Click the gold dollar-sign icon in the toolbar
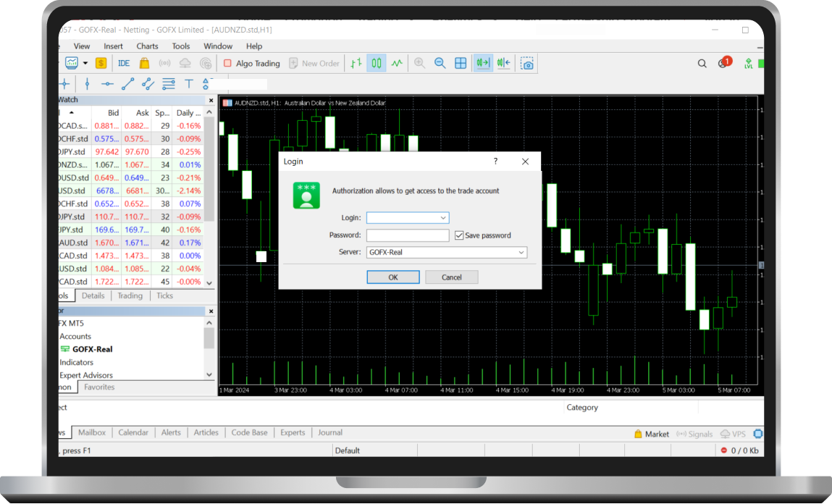The image size is (832, 504). click(x=101, y=63)
